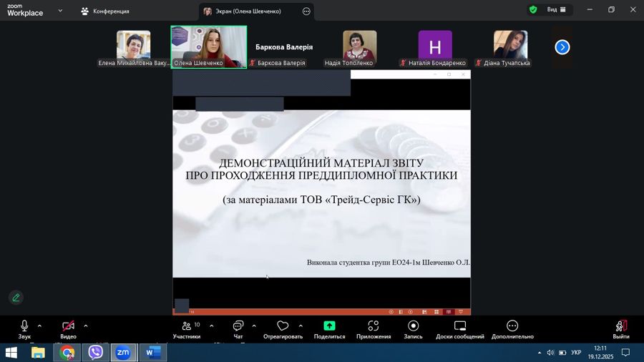
Task: Expand audio options arrow next to Звук
Action: pyautogui.click(x=39, y=326)
